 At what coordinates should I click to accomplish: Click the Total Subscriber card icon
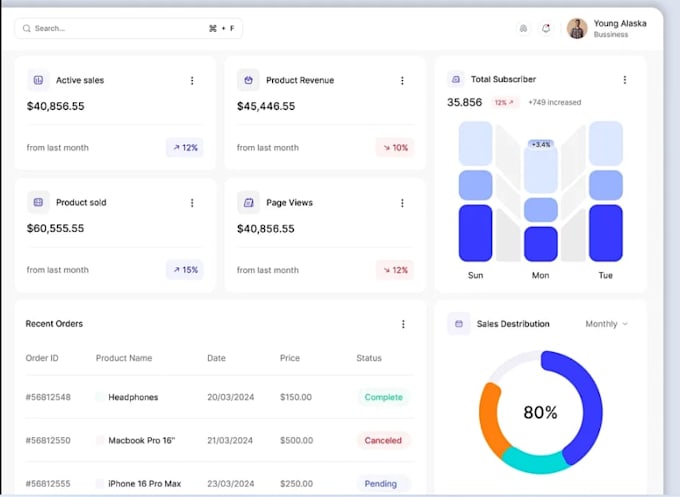[456, 79]
